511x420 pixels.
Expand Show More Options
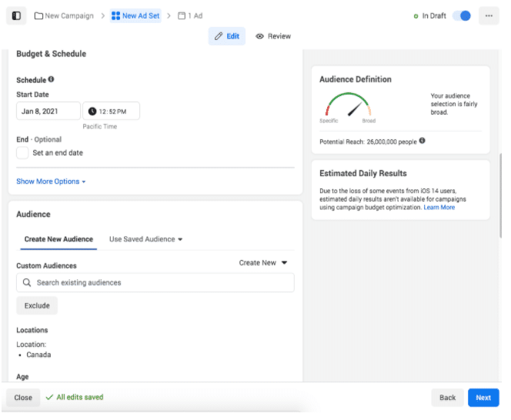[51, 182]
